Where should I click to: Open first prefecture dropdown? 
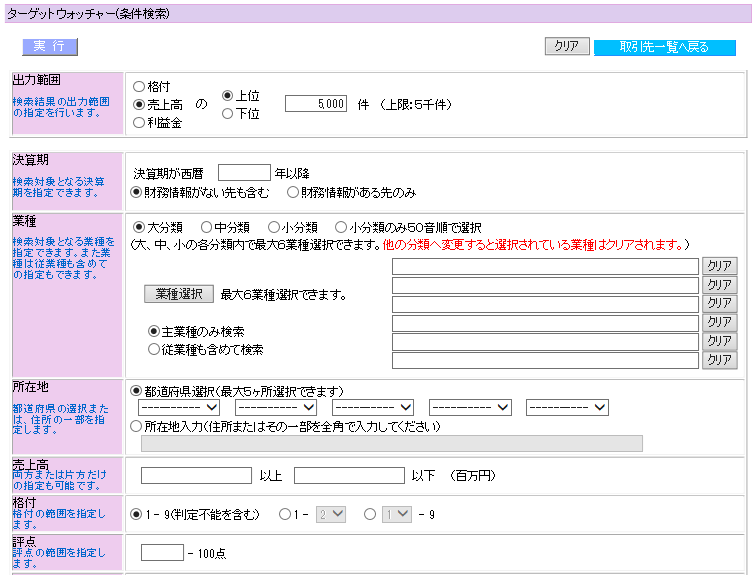point(179,408)
